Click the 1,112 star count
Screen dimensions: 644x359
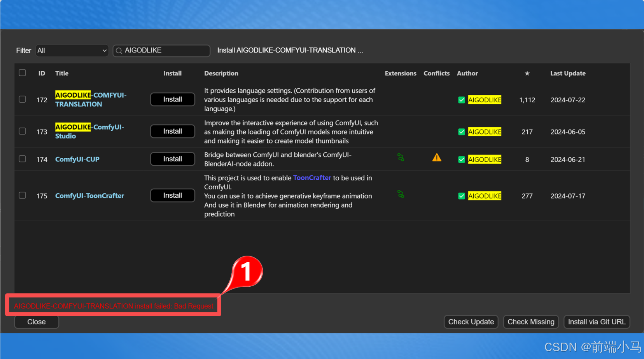pos(527,100)
